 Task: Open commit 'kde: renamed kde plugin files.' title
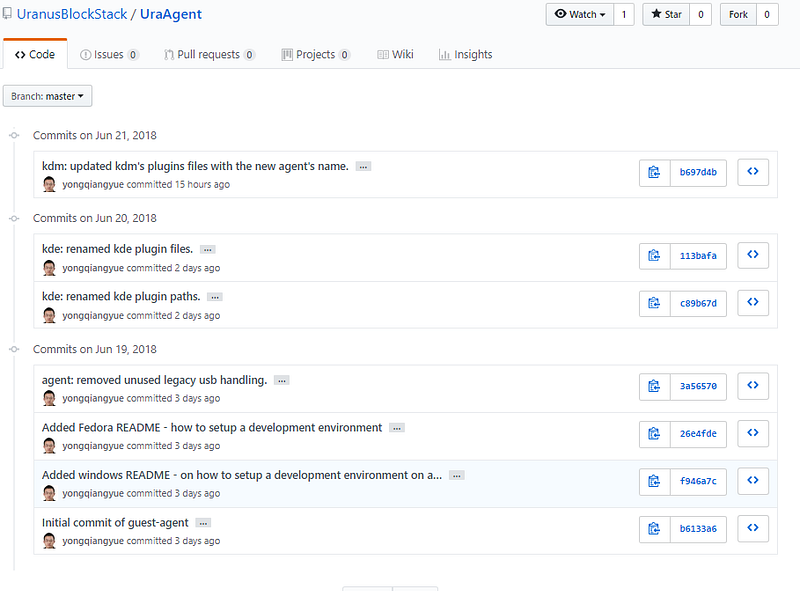[117, 249]
